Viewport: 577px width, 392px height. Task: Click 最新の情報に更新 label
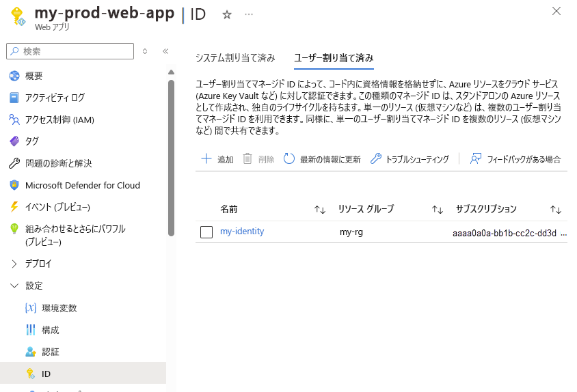click(x=330, y=159)
